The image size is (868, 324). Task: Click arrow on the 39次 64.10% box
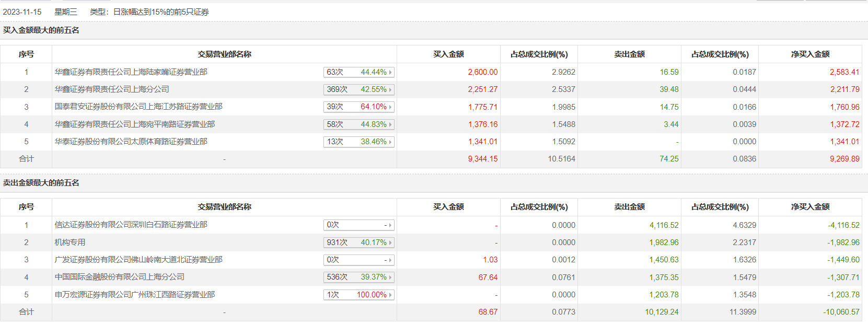point(390,107)
